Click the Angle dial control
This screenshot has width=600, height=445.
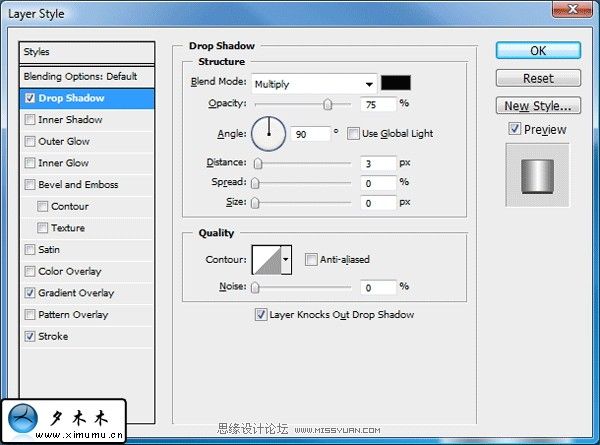point(269,134)
